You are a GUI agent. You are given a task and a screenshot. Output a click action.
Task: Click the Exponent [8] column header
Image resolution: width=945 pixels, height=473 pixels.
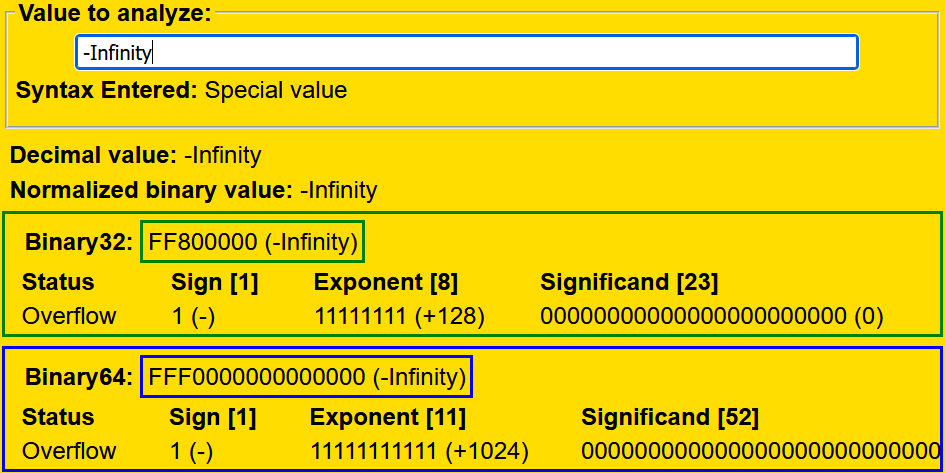click(x=386, y=282)
